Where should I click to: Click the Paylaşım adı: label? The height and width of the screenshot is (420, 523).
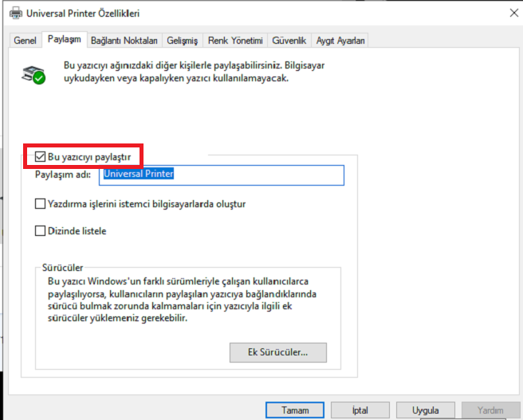63,175
